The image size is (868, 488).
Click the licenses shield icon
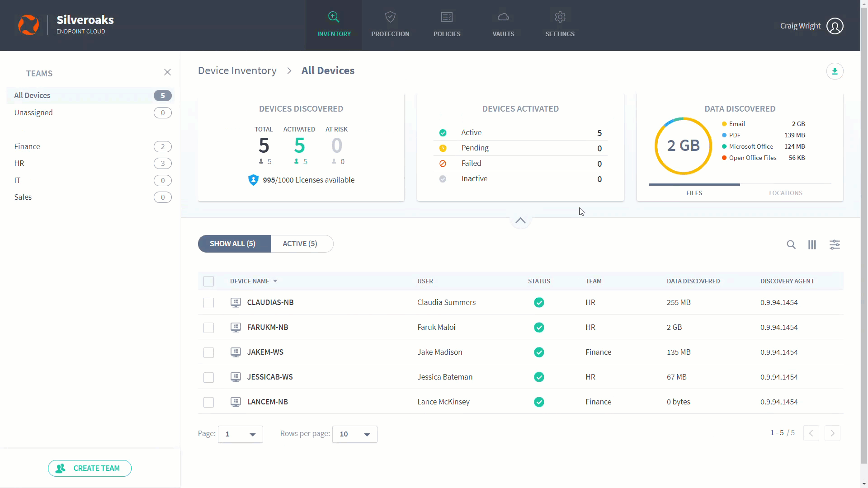253,180
